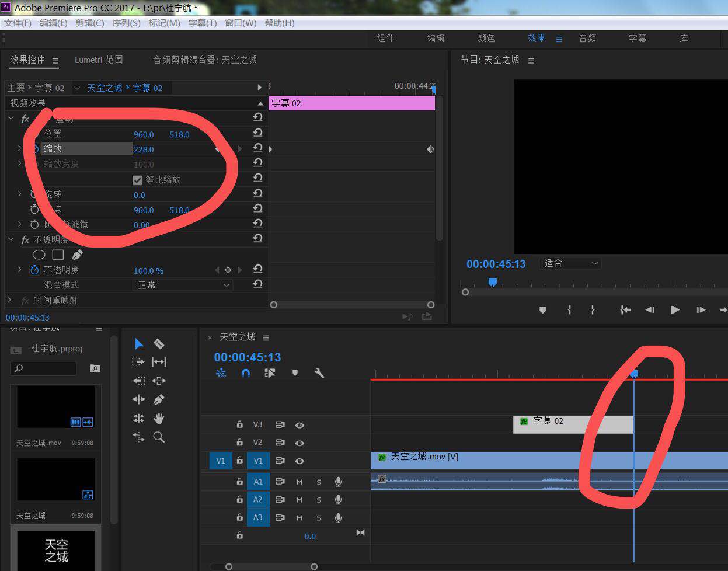
Task: Open the program monitor zoom level dropdown
Action: [570, 263]
